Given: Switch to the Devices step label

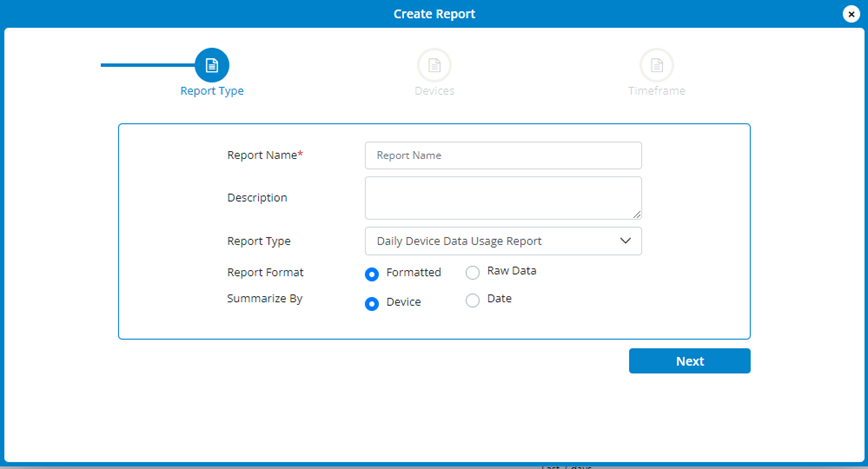Looking at the screenshot, I should coord(434,91).
